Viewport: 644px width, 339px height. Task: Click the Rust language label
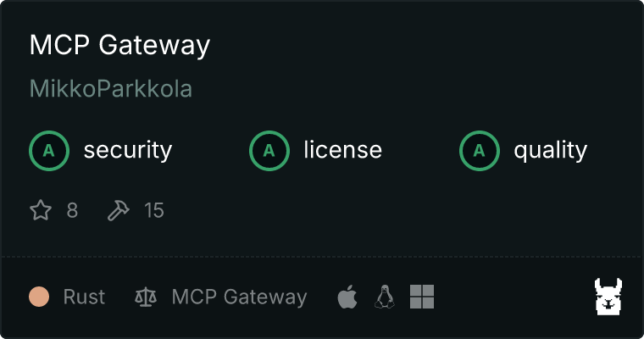(x=84, y=297)
